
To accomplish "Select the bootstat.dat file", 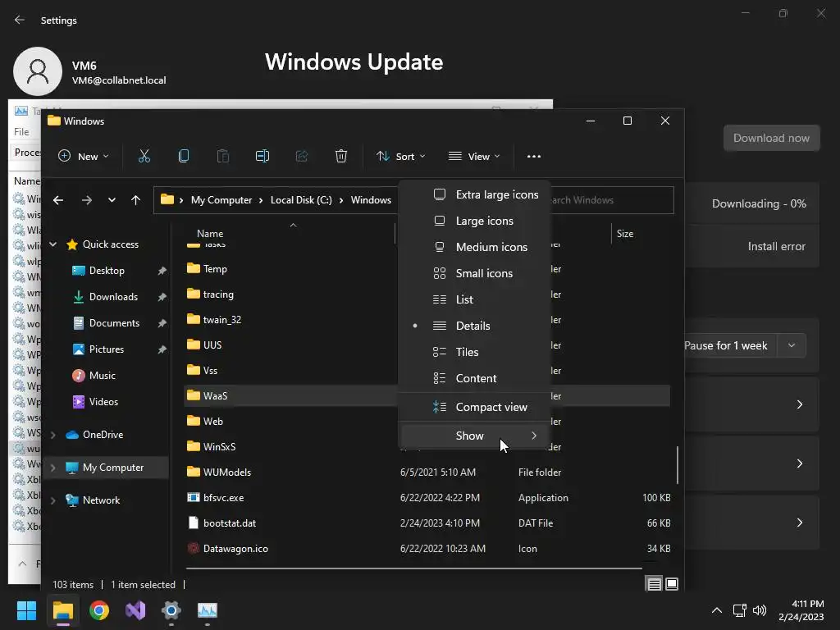I will [230, 523].
